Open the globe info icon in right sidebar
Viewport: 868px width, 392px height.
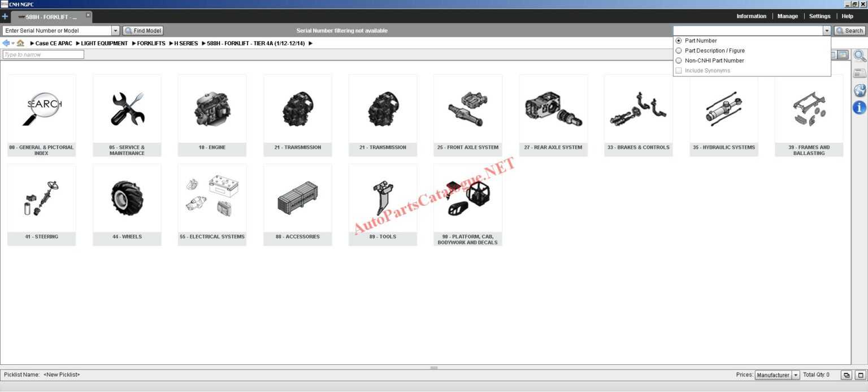859,91
